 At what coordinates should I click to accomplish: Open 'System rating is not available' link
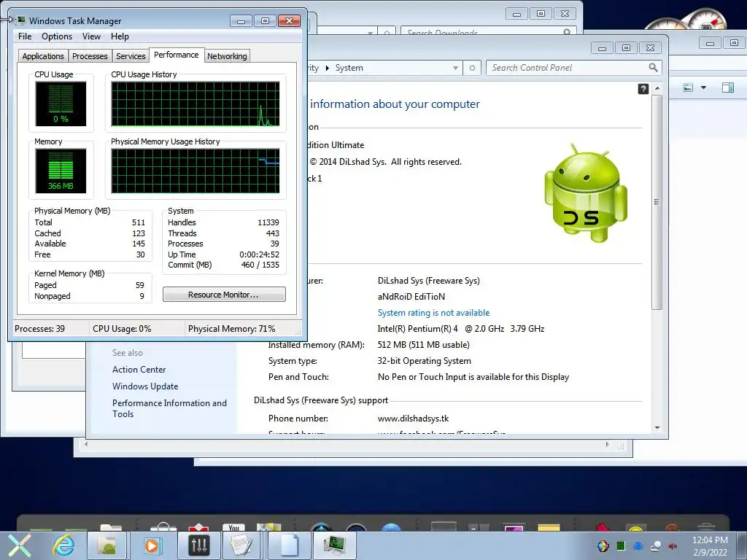(433, 312)
